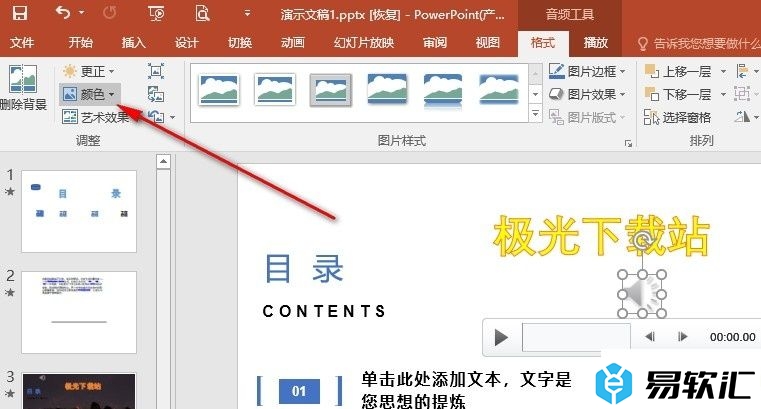Expand the Picture Effects (图片效果) menu
The image size is (761, 409).
(588, 94)
